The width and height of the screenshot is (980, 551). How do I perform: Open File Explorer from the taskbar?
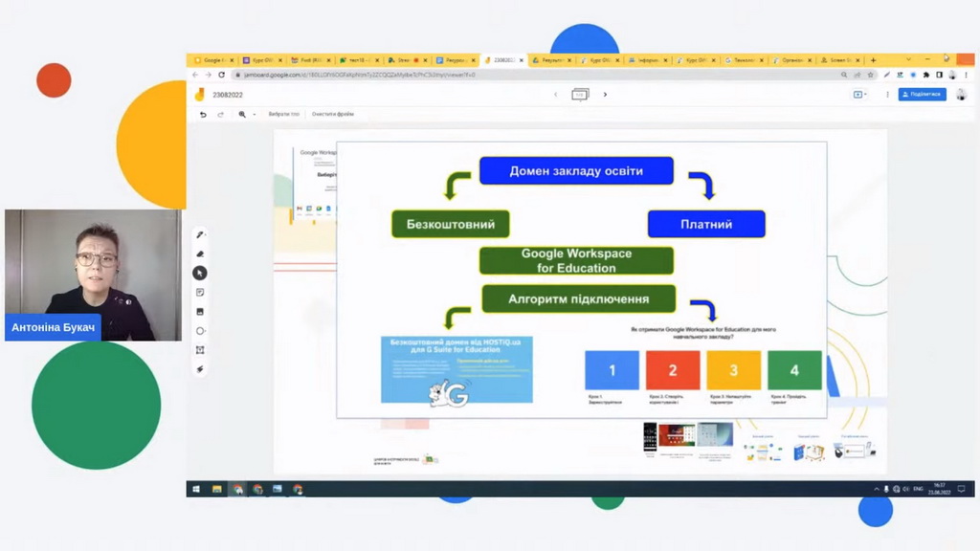coord(217,489)
